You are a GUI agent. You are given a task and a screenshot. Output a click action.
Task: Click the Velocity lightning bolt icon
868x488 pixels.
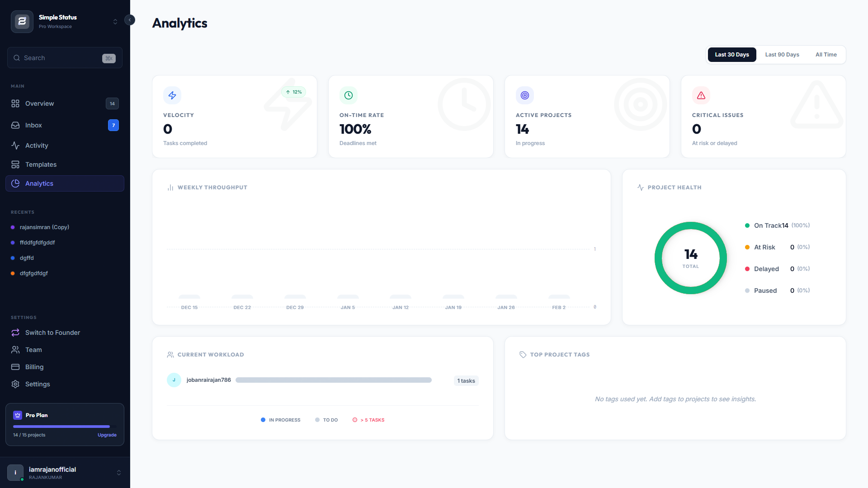click(172, 95)
